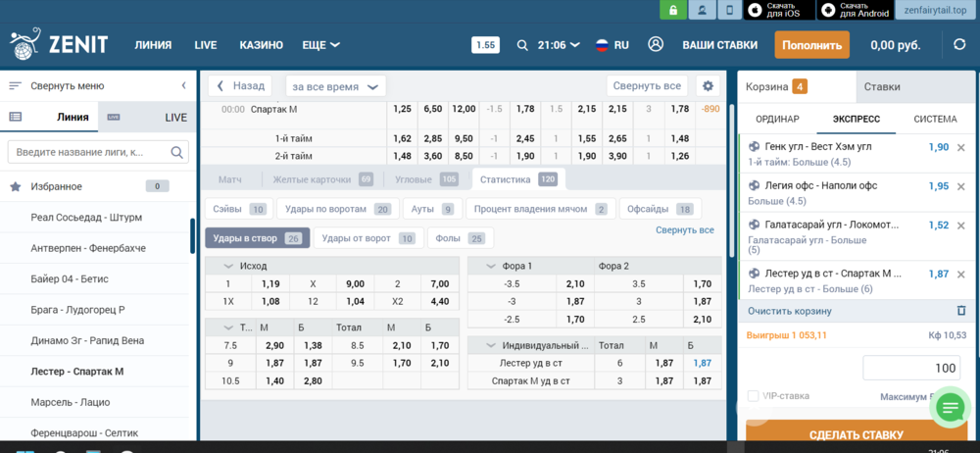Refresh balance with circular arrows icon

958,44
